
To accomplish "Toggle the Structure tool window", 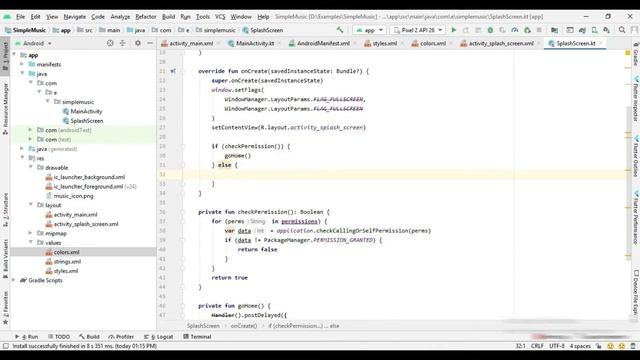I will point(5,210).
